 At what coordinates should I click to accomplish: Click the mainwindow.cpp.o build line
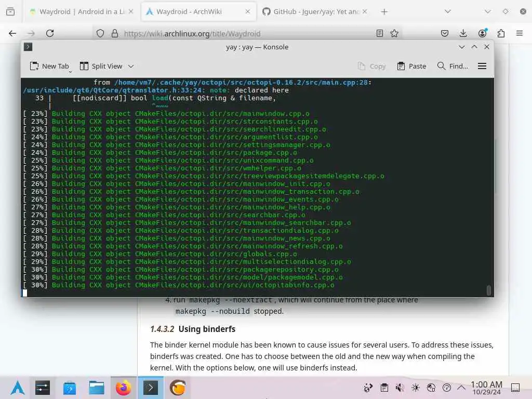pyautogui.click(x=166, y=114)
